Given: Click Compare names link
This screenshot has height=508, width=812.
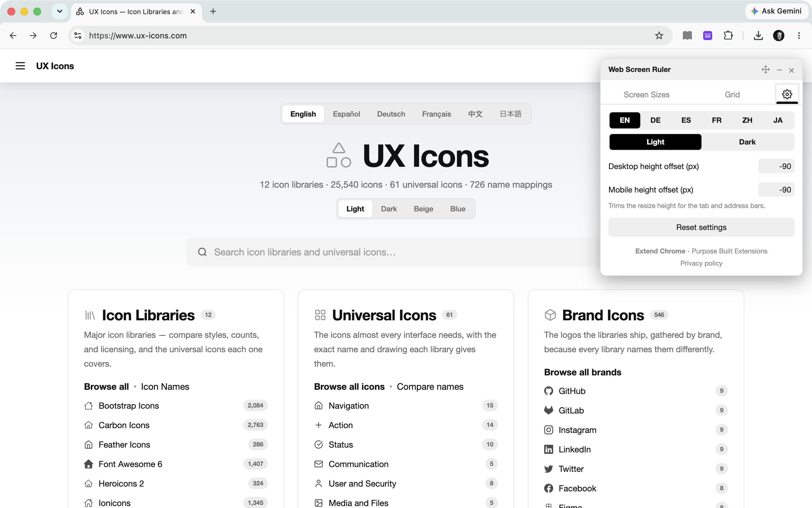Looking at the screenshot, I should point(430,387).
